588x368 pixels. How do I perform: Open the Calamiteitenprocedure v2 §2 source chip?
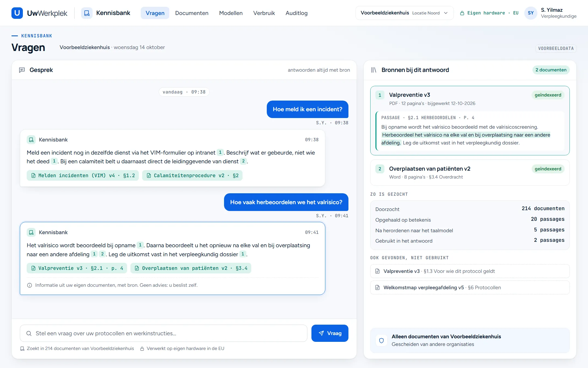[x=192, y=176]
